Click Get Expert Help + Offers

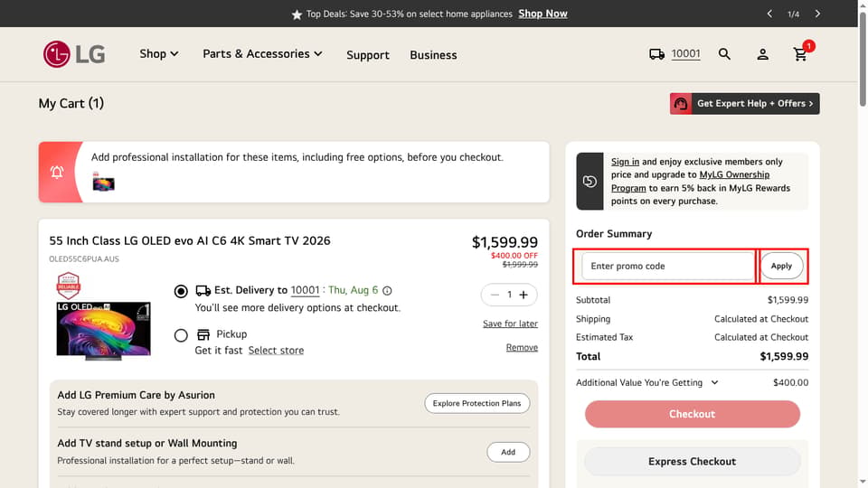click(744, 103)
